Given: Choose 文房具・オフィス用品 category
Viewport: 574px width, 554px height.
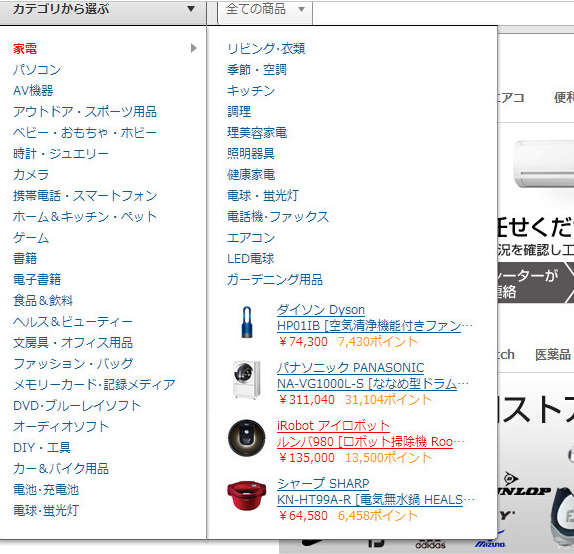Looking at the screenshot, I should pyautogui.click(x=72, y=342).
